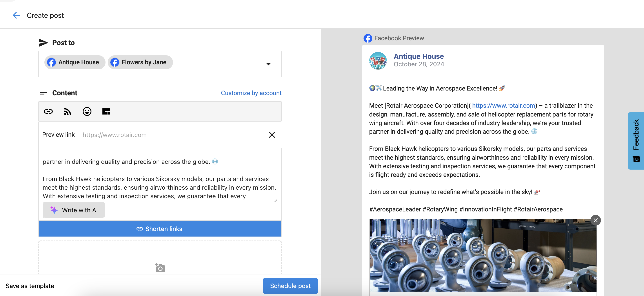Click the Antique House profile avatar in preview
This screenshot has height=296, width=644.
(378, 61)
